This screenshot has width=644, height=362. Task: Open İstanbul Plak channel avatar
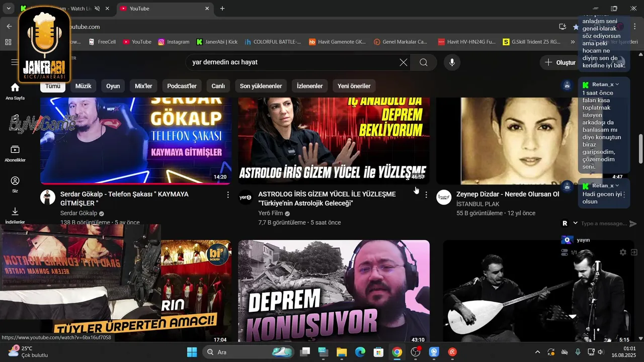pos(444,197)
